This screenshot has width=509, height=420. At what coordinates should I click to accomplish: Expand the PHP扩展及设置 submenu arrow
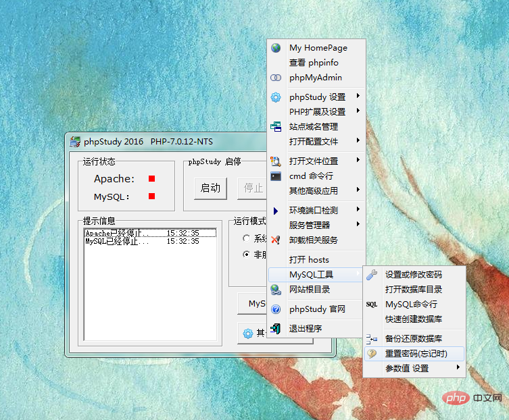tap(358, 111)
